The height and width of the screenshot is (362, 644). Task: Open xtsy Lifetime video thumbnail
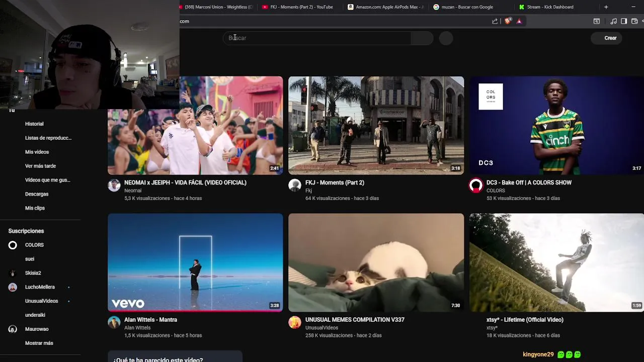[556, 262]
